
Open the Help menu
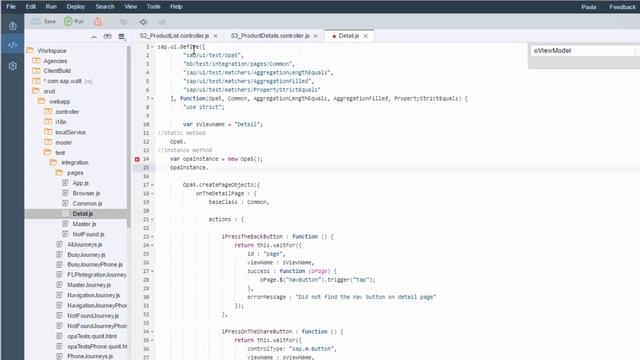(x=176, y=7)
